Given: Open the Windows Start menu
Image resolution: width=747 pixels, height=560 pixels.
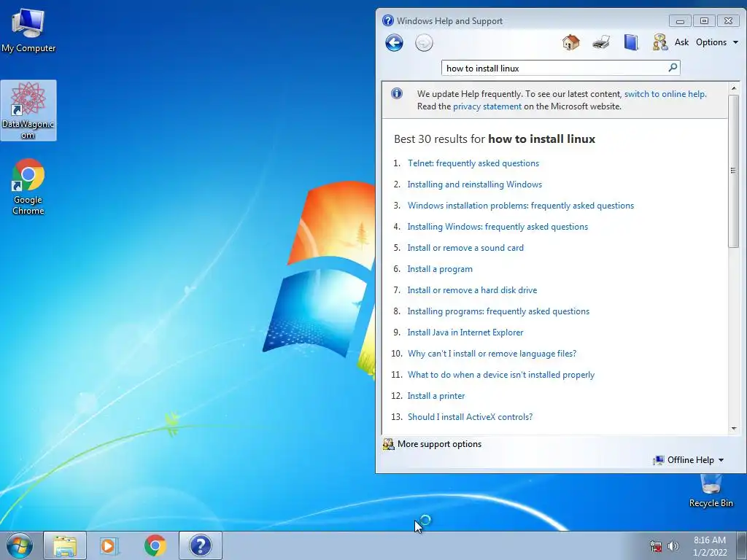Looking at the screenshot, I should tap(20, 545).
